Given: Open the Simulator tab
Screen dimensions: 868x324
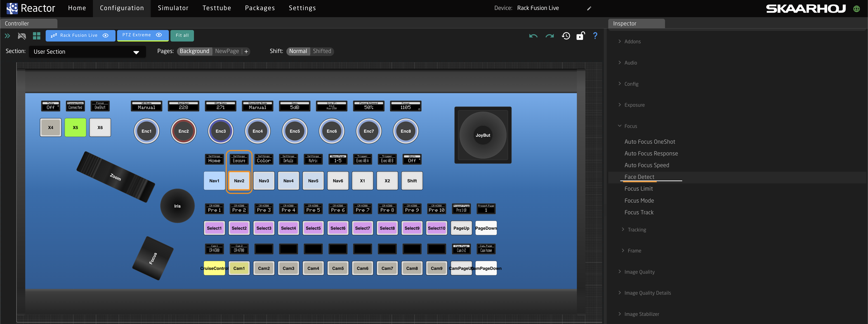Looking at the screenshot, I should pos(173,8).
